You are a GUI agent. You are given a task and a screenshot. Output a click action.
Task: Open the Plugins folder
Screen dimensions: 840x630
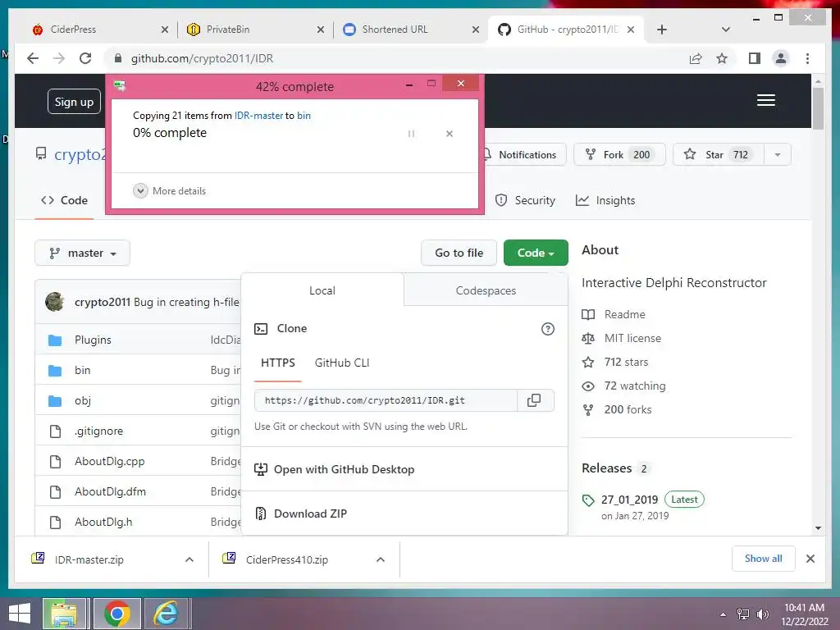(94, 340)
